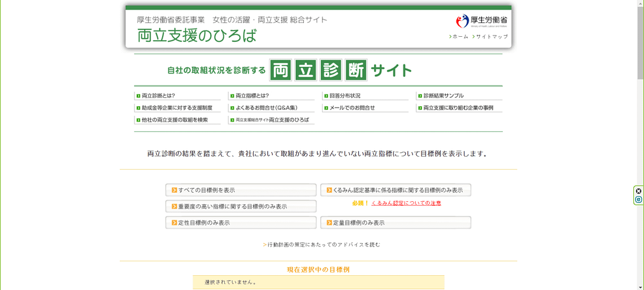Open 回答分布状況 from navigation
Viewport: 644px width, 290px height.
(x=345, y=96)
